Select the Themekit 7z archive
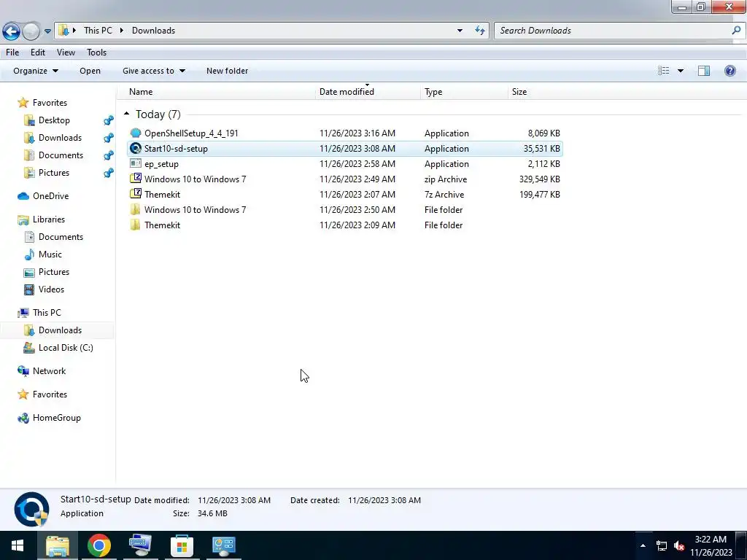This screenshot has width=747, height=560. (x=163, y=194)
